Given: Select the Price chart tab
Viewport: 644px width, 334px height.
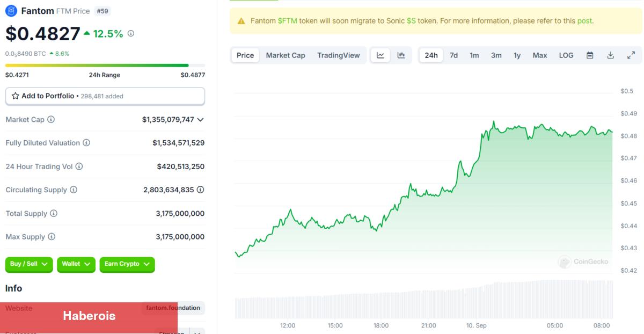Looking at the screenshot, I should 245,55.
